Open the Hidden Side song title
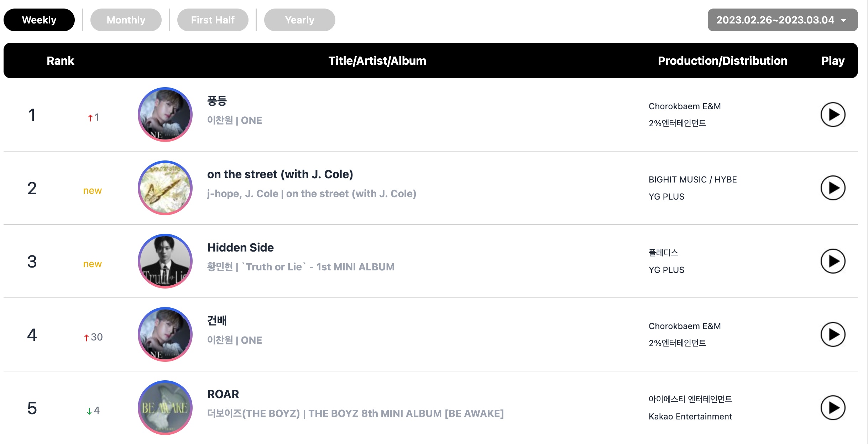The width and height of the screenshot is (868, 444). click(241, 248)
